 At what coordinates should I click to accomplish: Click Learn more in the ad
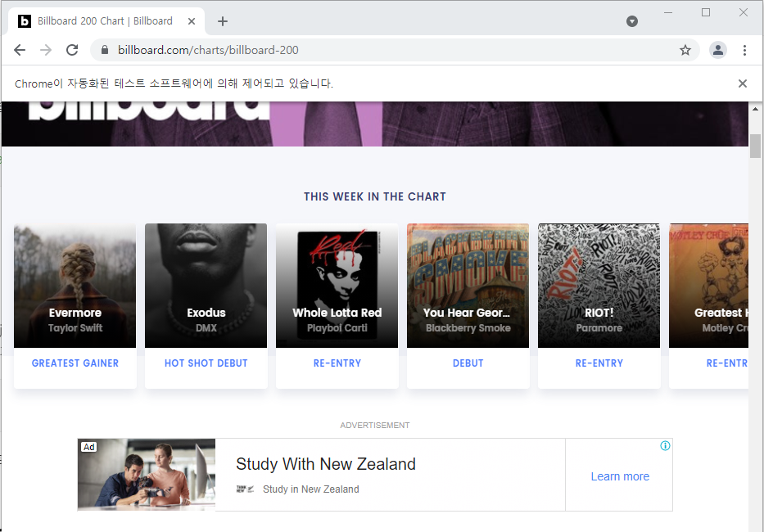(x=620, y=476)
